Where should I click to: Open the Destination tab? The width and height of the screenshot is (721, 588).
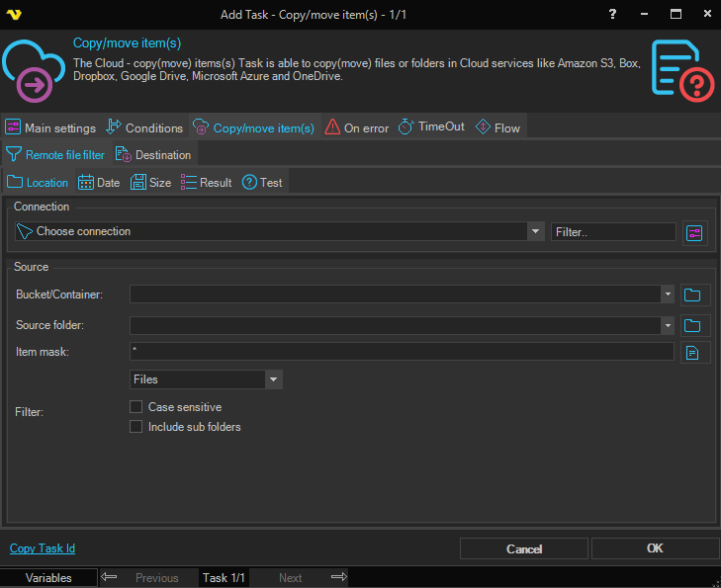tap(154, 155)
